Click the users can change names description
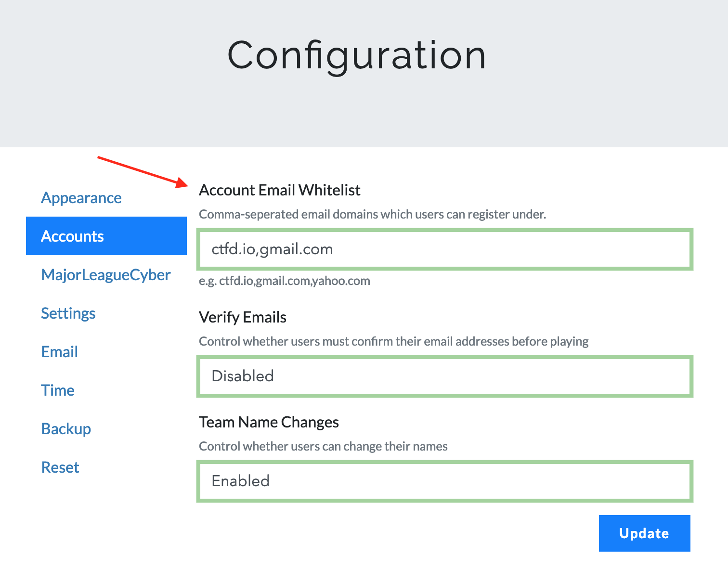This screenshot has height=568, width=728. click(323, 446)
